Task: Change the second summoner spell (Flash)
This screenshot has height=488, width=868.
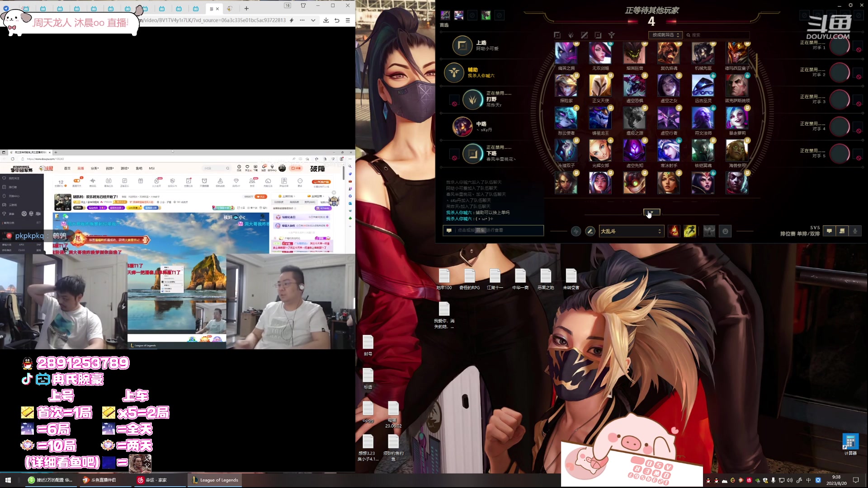Action: click(690, 231)
